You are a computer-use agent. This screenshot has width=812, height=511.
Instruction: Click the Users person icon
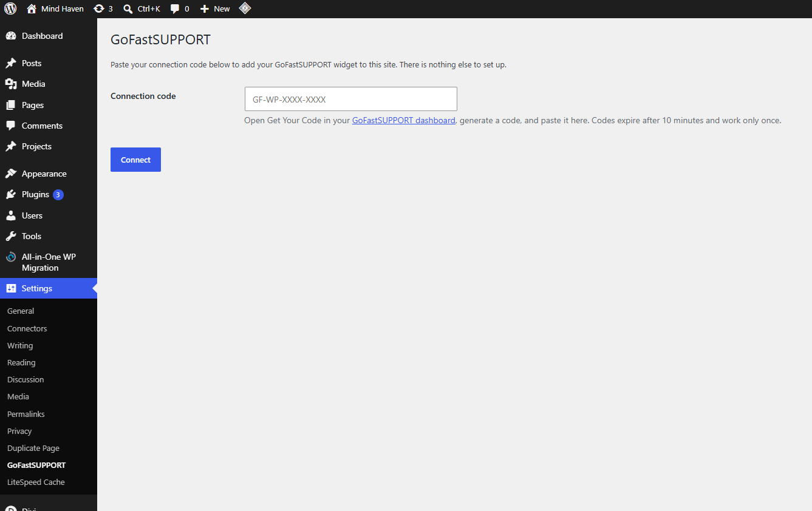coord(11,215)
